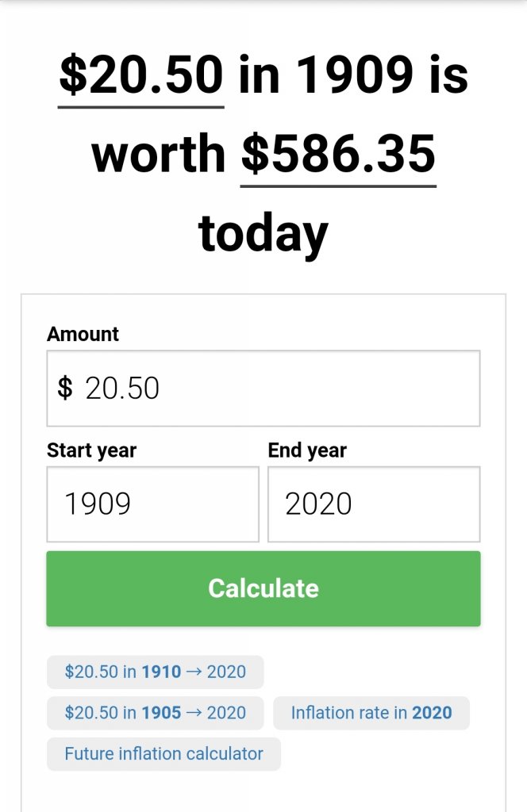Click the bold 2020 in Inflation rate chip

coord(432,713)
